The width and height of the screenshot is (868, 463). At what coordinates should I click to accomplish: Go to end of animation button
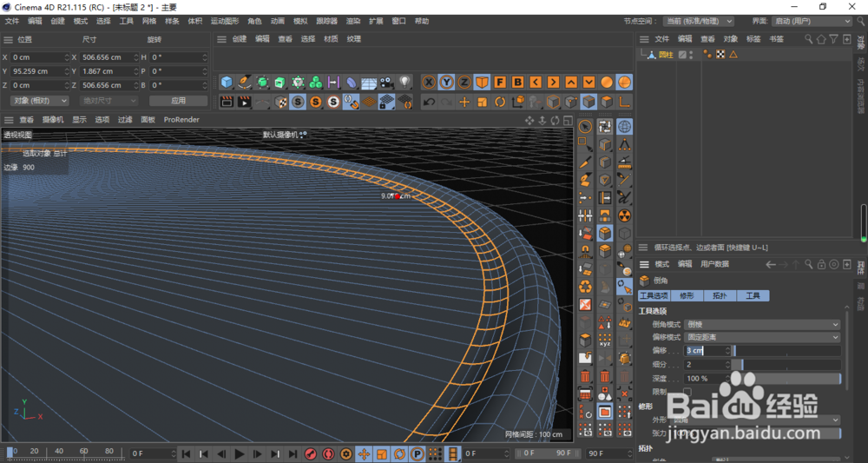(x=293, y=454)
